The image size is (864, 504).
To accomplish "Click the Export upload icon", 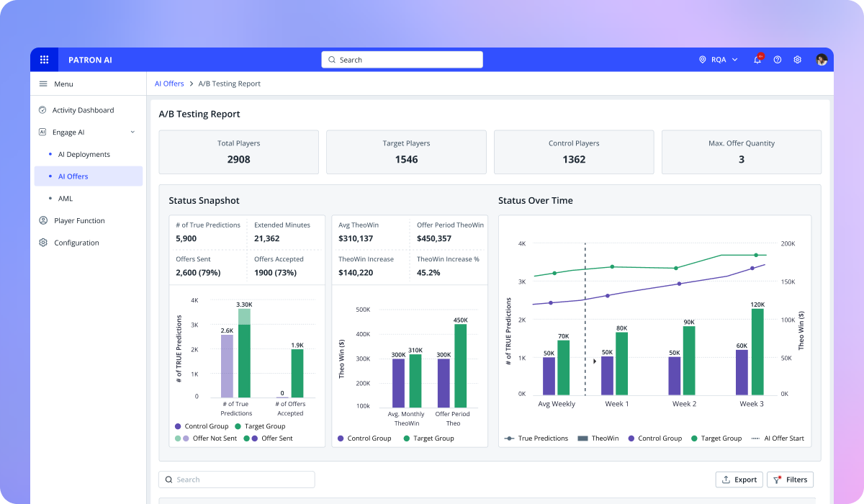I will [x=726, y=480].
